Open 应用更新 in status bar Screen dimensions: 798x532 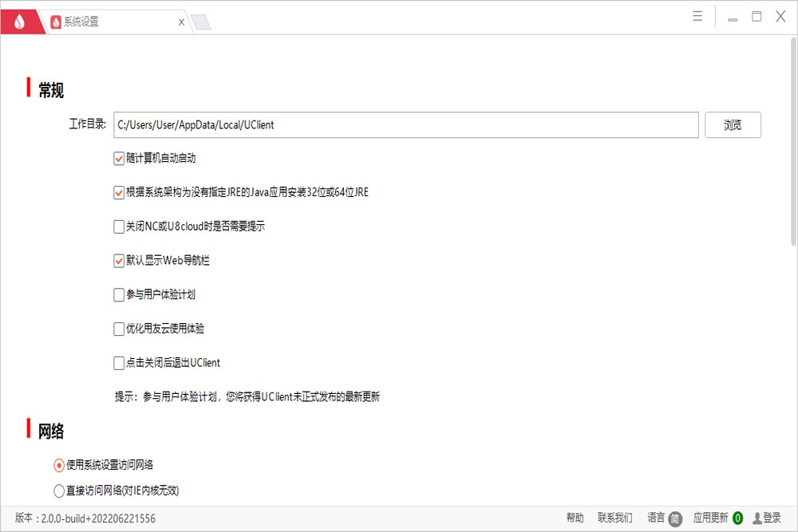(x=710, y=518)
